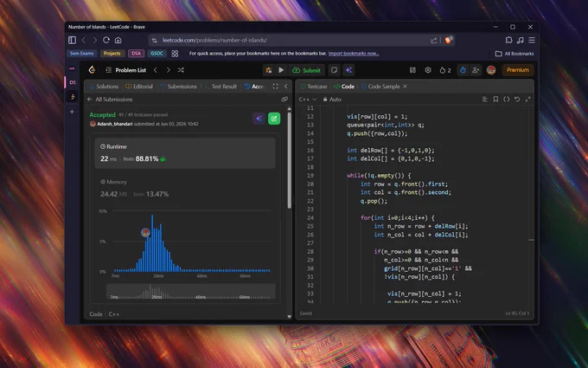Open browser extensions puzzle icon
Image resolution: width=588 pixels, height=368 pixels.
point(508,40)
